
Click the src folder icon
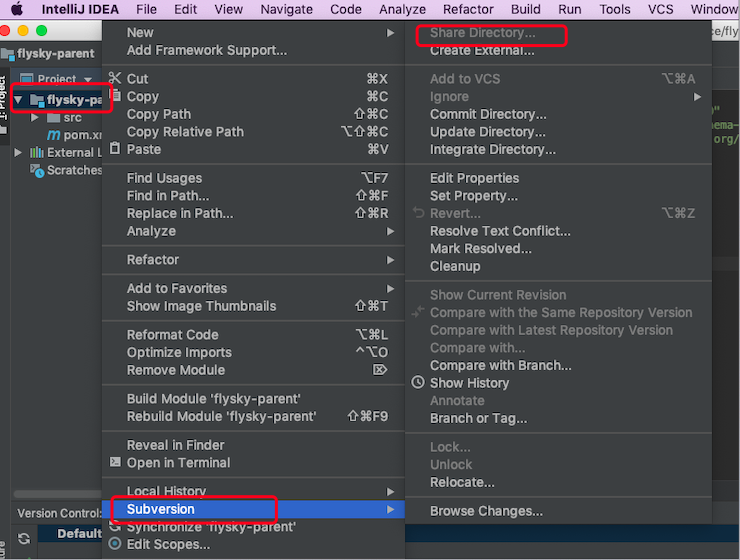pyautogui.click(x=53, y=117)
